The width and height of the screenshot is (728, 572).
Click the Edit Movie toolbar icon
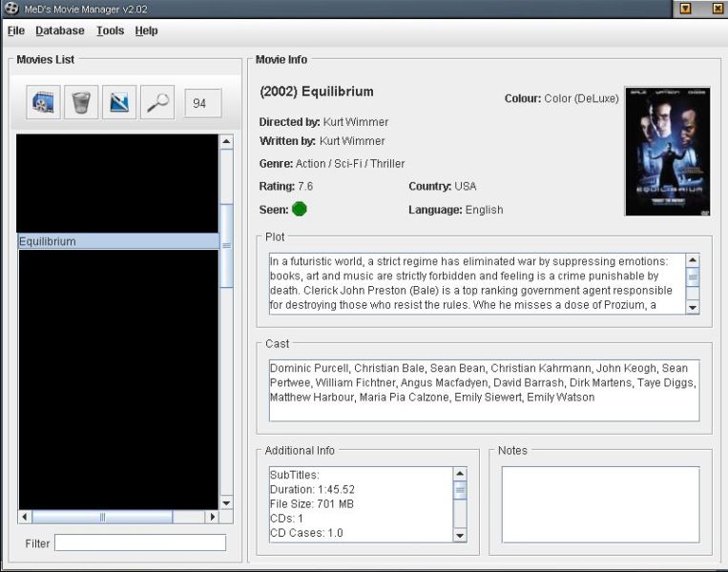119,102
